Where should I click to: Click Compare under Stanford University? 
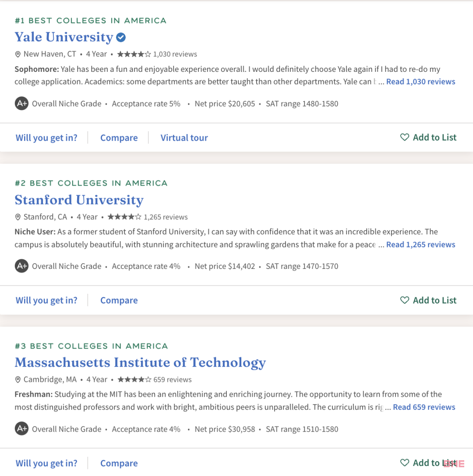119,300
